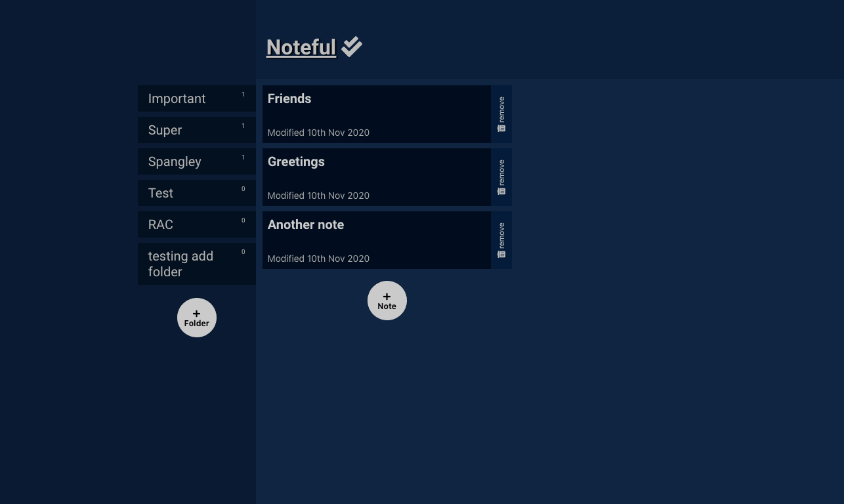Click the double-checkmark Noteful logo icon
Screen dimensions: 844x504
click(x=351, y=46)
